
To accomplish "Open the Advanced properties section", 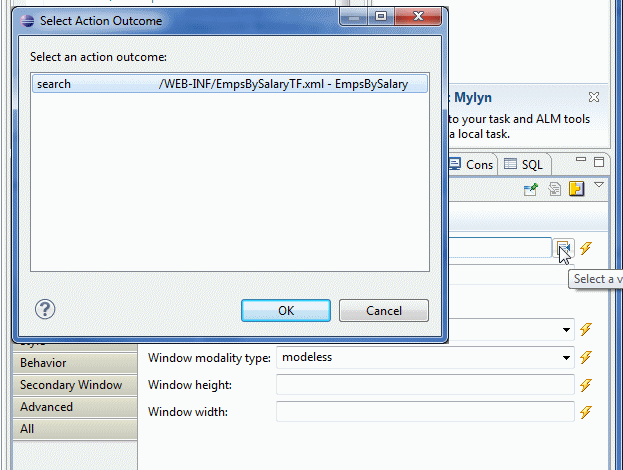I will (x=75, y=407).
